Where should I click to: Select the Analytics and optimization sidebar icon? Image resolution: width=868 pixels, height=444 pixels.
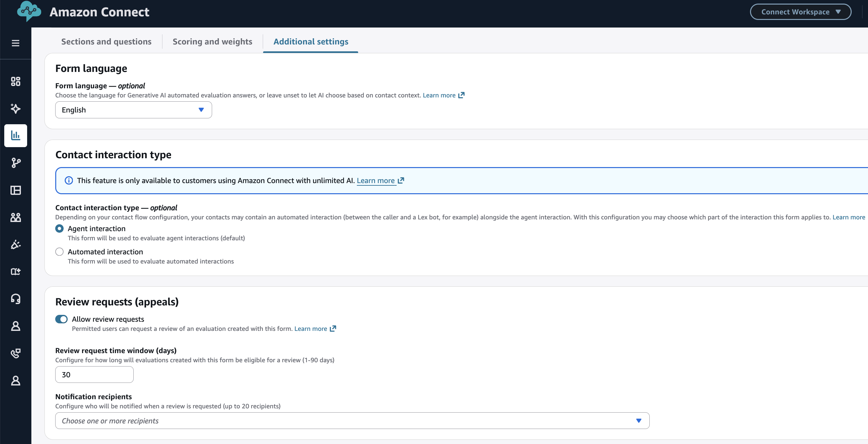pyautogui.click(x=15, y=136)
